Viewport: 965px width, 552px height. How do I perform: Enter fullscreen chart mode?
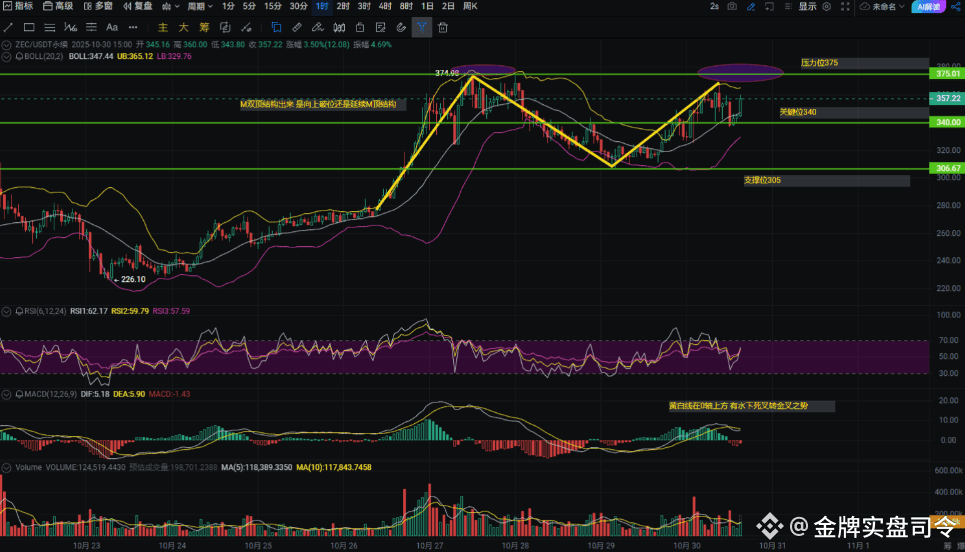click(x=845, y=6)
